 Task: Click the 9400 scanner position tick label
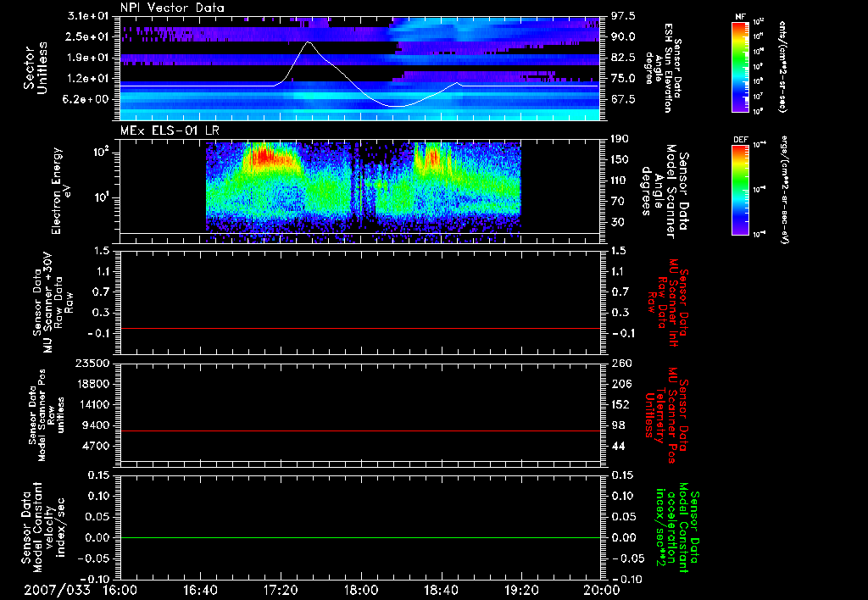click(96, 425)
